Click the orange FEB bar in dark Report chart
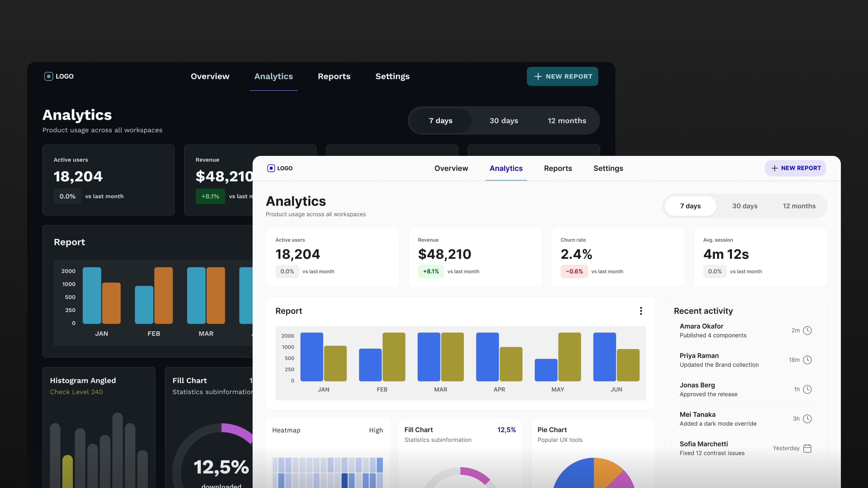Image resolution: width=868 pixels, height=488 pixels. click(x=163, y=296)
